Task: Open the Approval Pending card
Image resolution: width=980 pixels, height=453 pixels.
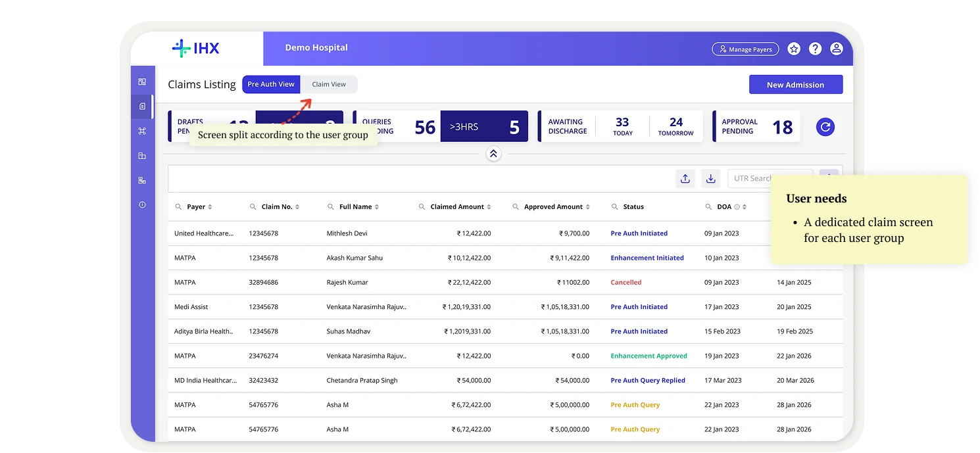Action: (x=756, y=126)
